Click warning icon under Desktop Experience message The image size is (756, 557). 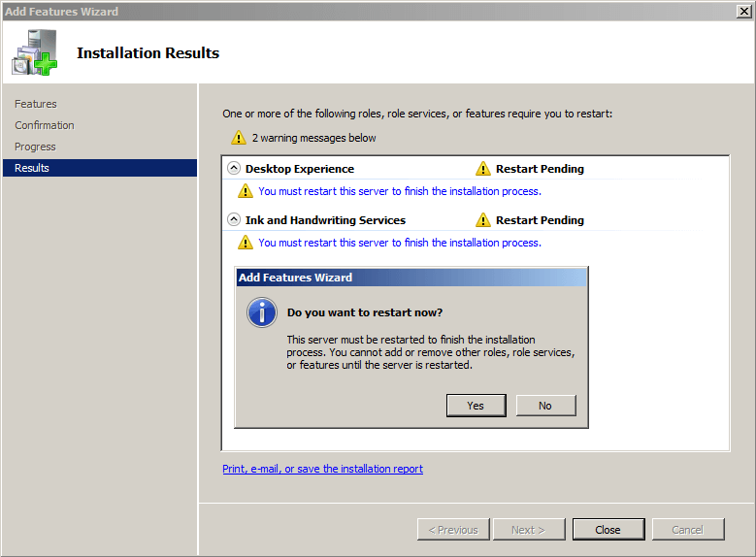coord(246,191)
